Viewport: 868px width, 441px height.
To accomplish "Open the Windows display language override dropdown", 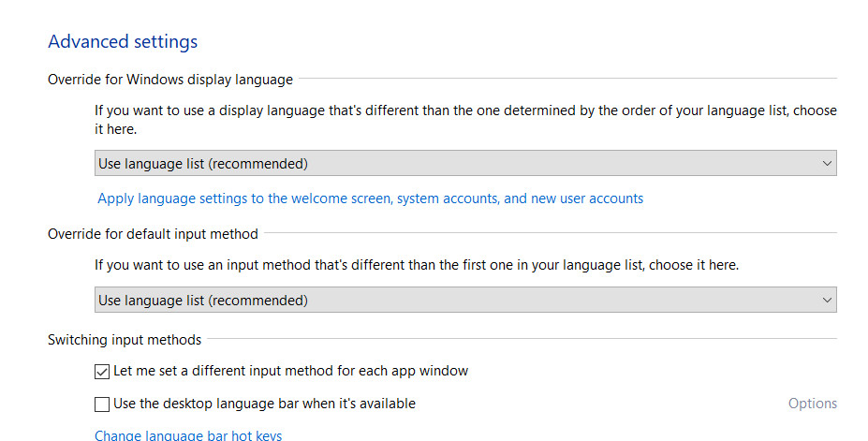I will (465, 164).
